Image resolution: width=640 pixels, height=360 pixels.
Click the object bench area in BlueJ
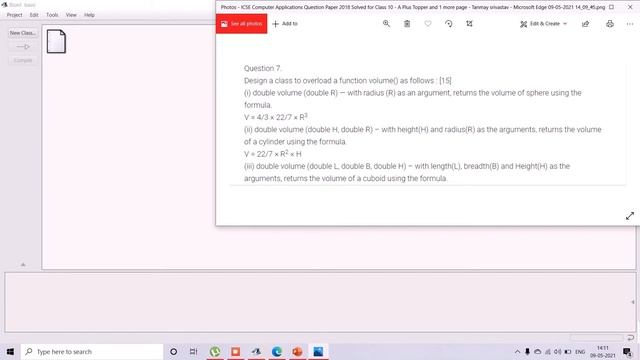point(320,302)
